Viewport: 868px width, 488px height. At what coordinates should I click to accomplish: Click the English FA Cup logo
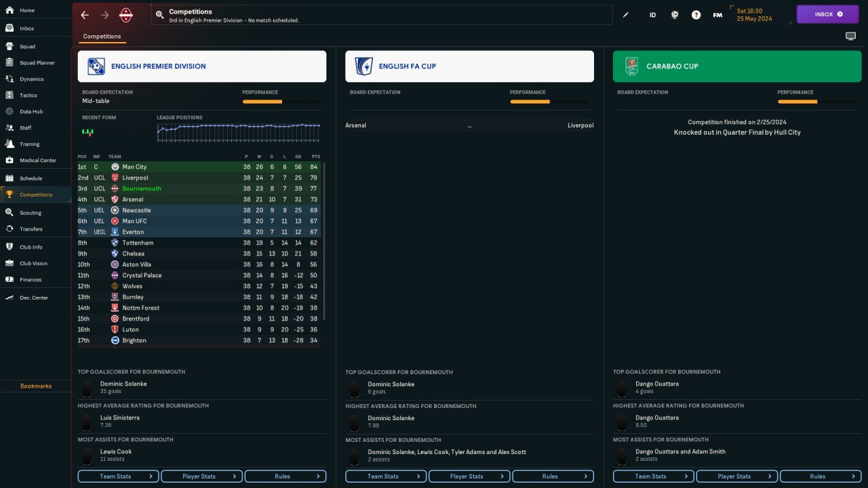point(363,66)
